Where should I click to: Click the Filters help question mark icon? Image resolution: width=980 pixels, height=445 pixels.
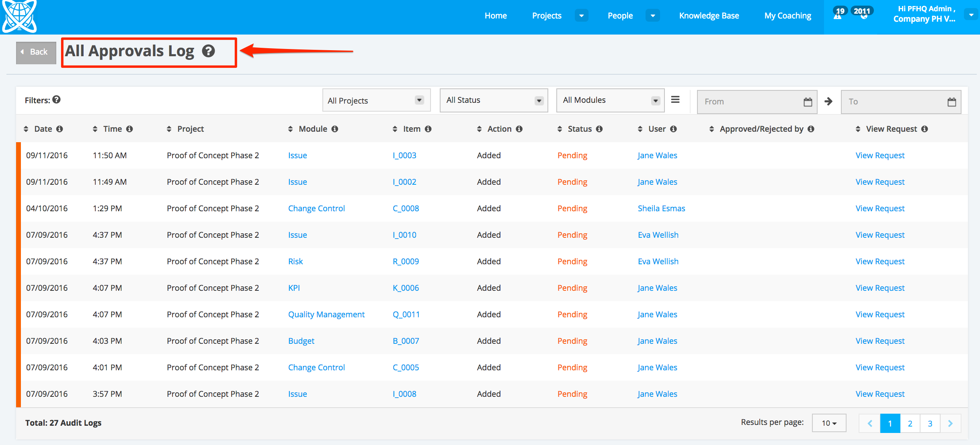coord(57,100)
